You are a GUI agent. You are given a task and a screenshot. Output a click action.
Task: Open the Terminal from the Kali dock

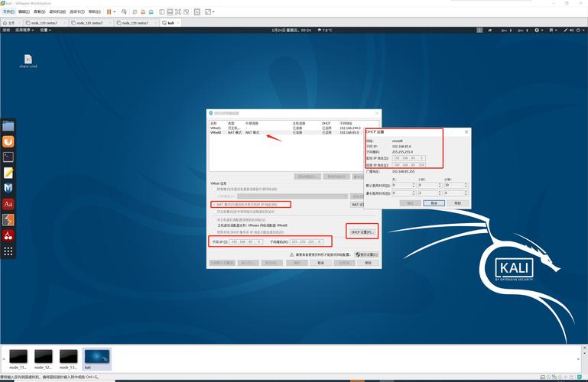[8, 157]
